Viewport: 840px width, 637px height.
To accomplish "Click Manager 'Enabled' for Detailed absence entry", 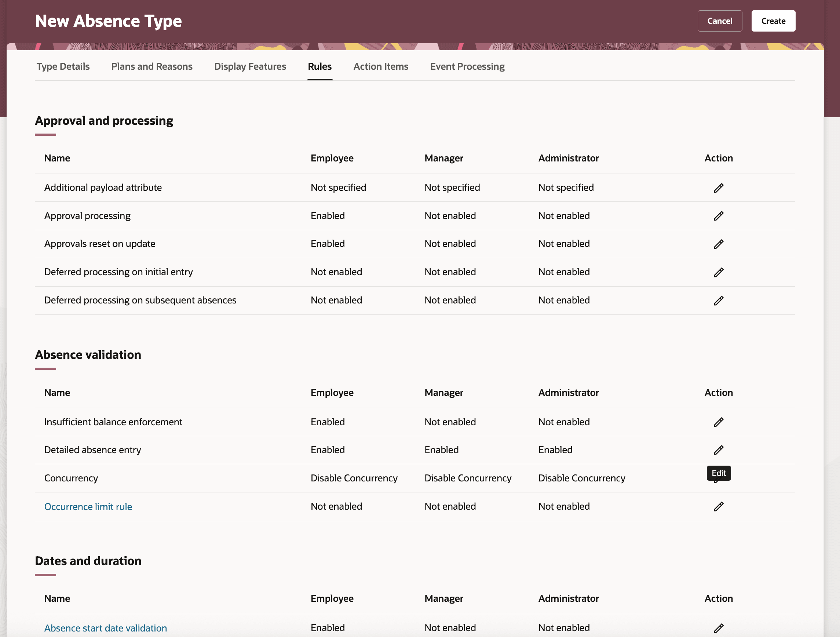I will coord(442,450).
